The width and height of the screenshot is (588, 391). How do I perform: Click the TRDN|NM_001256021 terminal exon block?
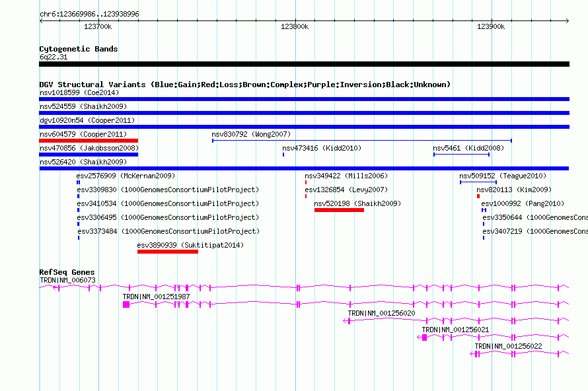[425, 338]
